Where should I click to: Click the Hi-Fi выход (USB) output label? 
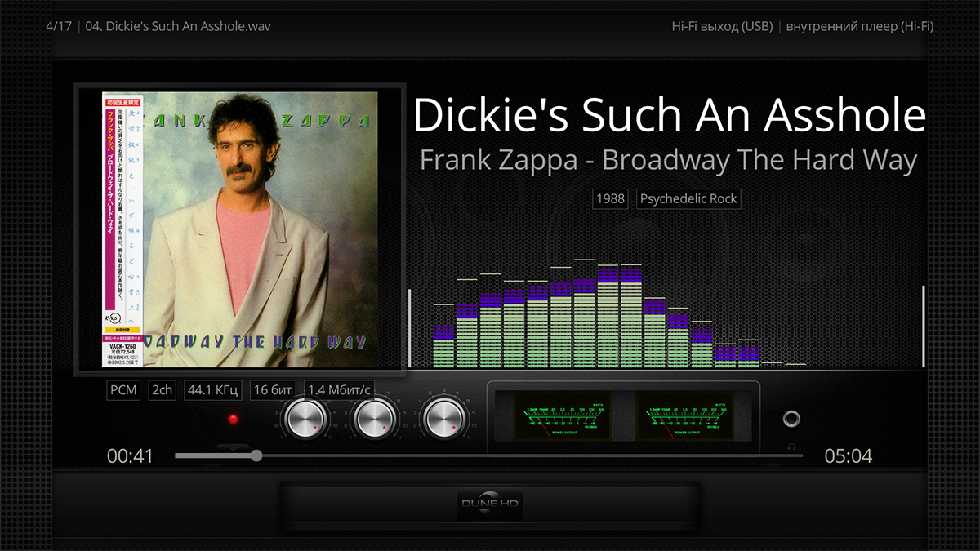tap(722, 26)
